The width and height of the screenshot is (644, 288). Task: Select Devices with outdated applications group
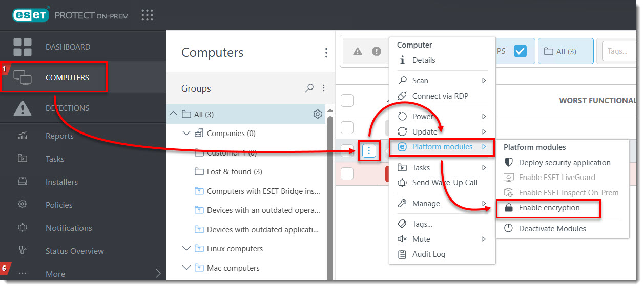(x=263, y=230)
